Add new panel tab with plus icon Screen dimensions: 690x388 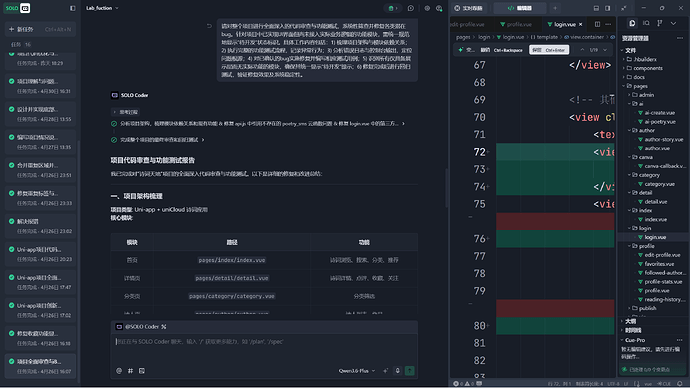pyautogui.click(x=555, y=8)
